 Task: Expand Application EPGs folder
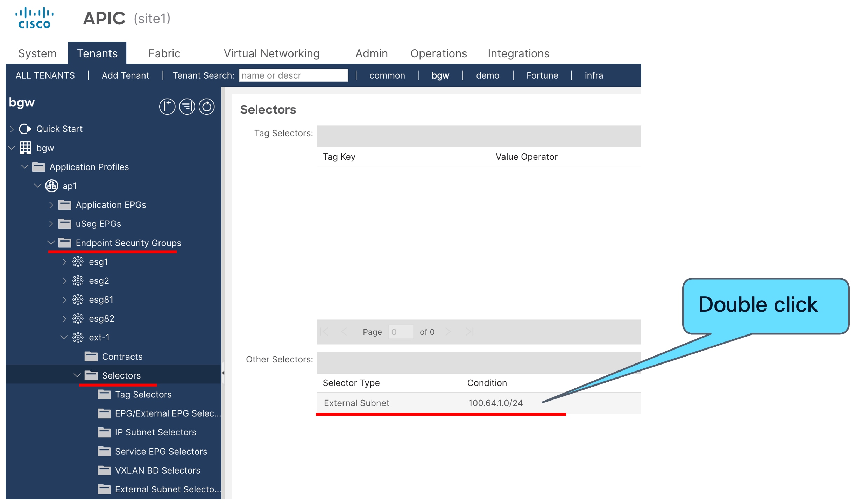click(x=51, y=205)
